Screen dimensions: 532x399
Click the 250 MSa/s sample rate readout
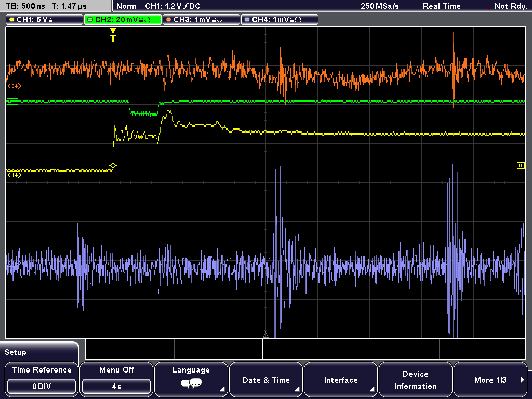click(380, 6)
